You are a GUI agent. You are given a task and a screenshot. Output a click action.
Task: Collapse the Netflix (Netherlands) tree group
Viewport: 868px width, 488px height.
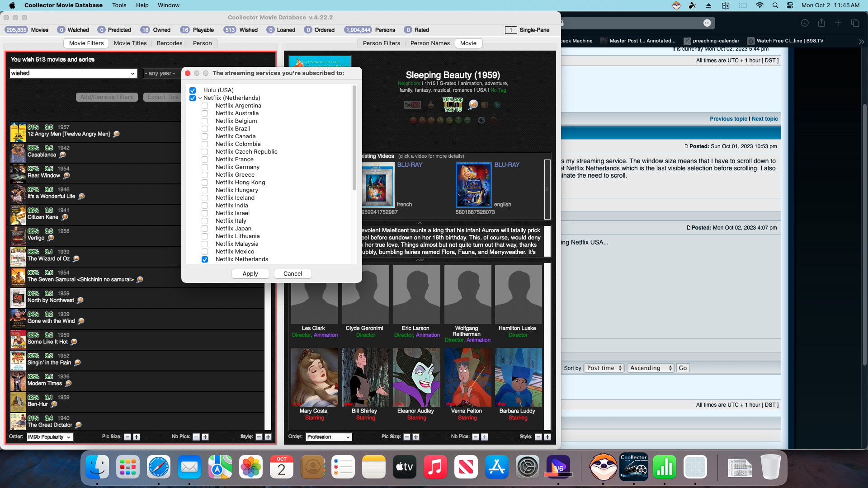pyautogui.click(x=200, y=98)
